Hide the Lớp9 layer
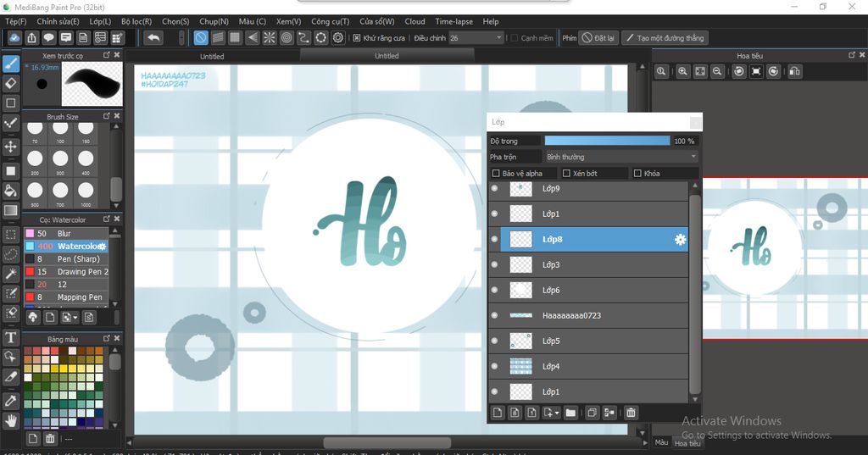Screen dimensions: 868x455 pos(494,188)
